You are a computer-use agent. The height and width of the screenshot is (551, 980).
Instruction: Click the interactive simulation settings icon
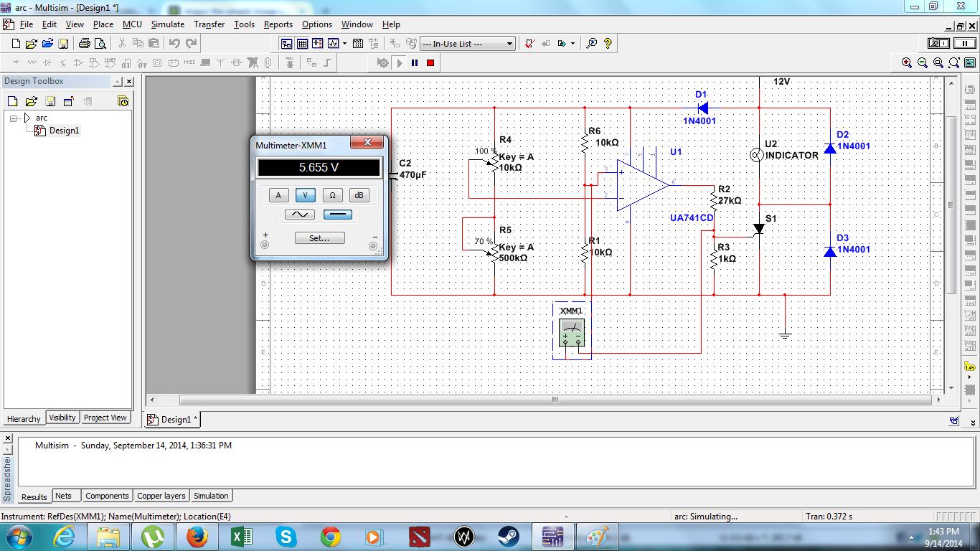coord(383,63)
